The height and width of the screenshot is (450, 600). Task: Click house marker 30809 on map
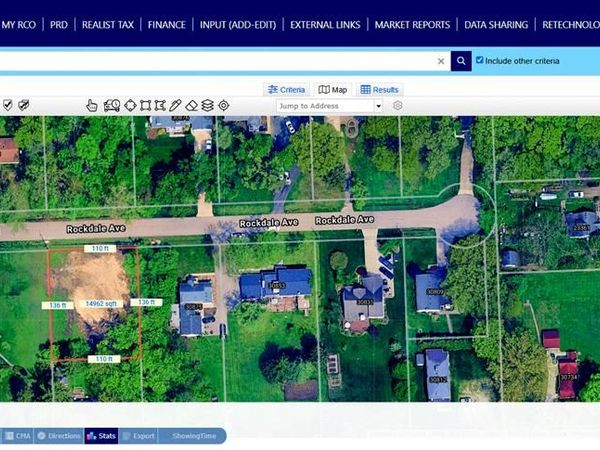click(x=435, y=292)
